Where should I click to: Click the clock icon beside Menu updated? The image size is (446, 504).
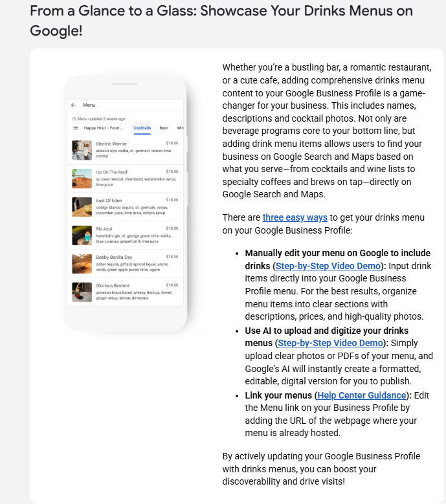coord(74,119)
